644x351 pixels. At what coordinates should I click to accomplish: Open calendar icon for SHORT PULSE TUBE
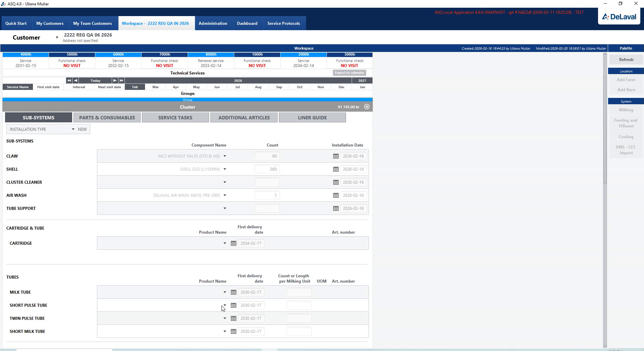pyautogui.click(x=233, y=305)
